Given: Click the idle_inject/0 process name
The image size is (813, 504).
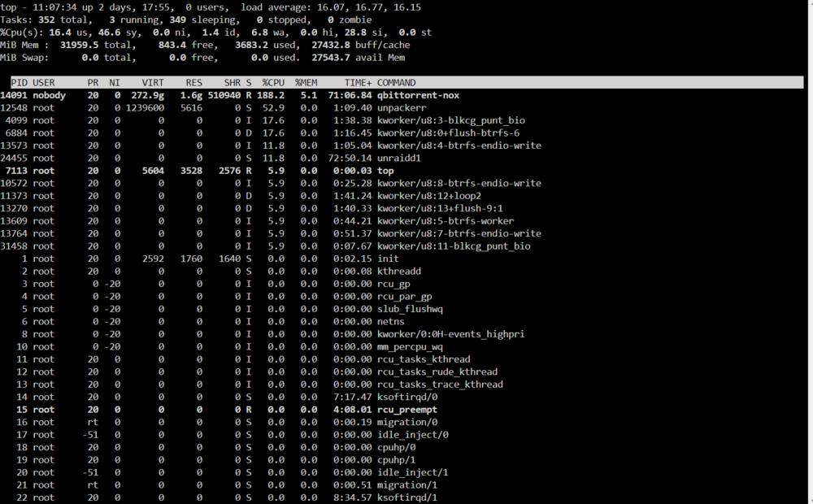Looking at the screenshot, I should 412,435.
